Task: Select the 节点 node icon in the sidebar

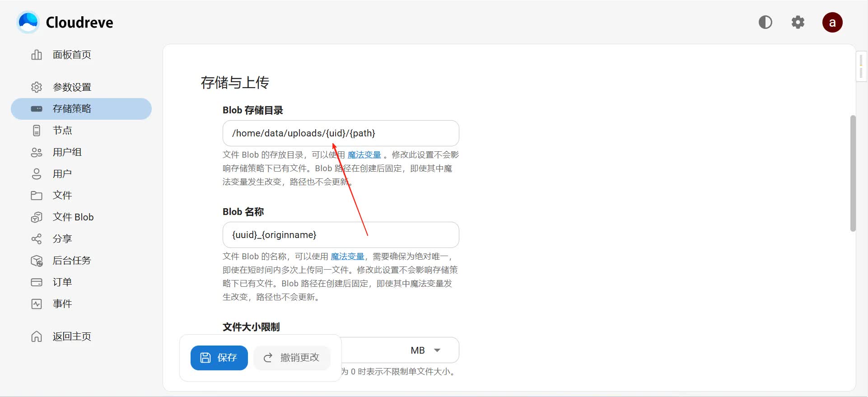Action: click(37, 131)
